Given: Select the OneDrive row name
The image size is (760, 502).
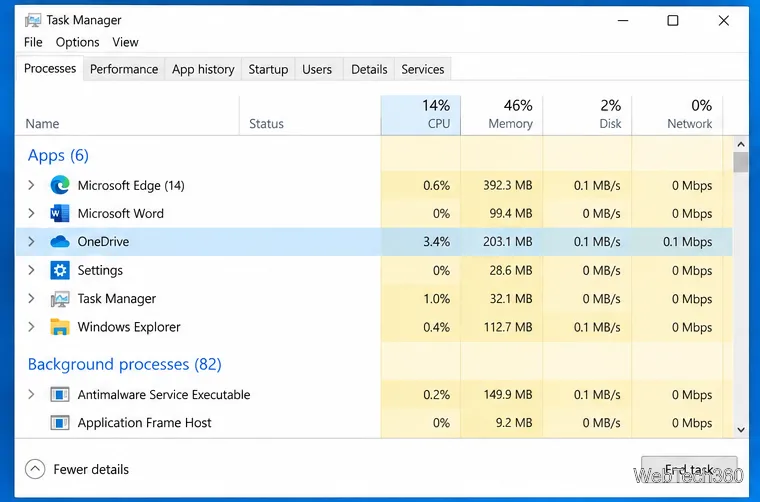Looking at the screenshot, I should [x=103, y=242].
